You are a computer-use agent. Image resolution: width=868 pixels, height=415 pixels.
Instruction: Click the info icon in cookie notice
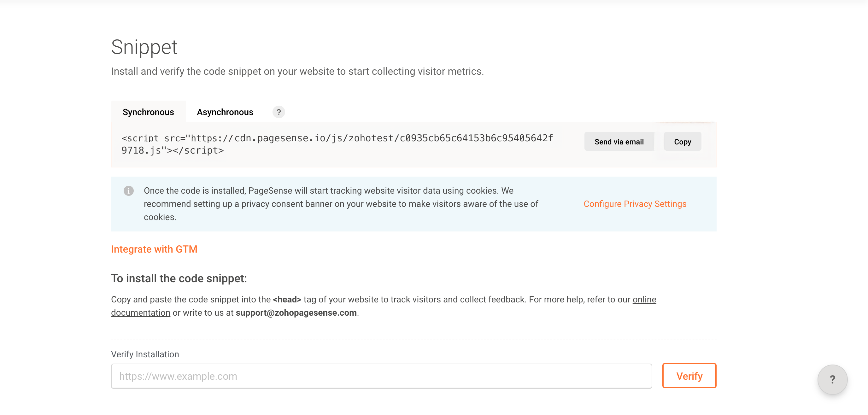pos(128,191)
